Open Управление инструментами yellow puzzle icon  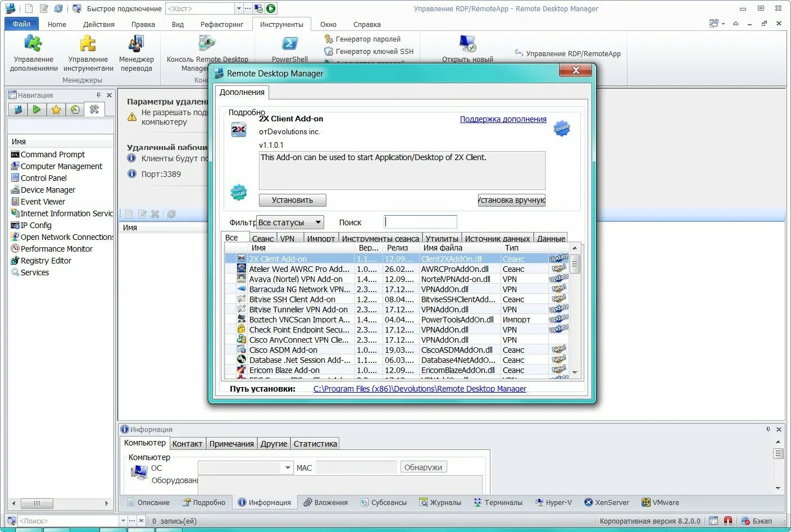click(88, 44)
